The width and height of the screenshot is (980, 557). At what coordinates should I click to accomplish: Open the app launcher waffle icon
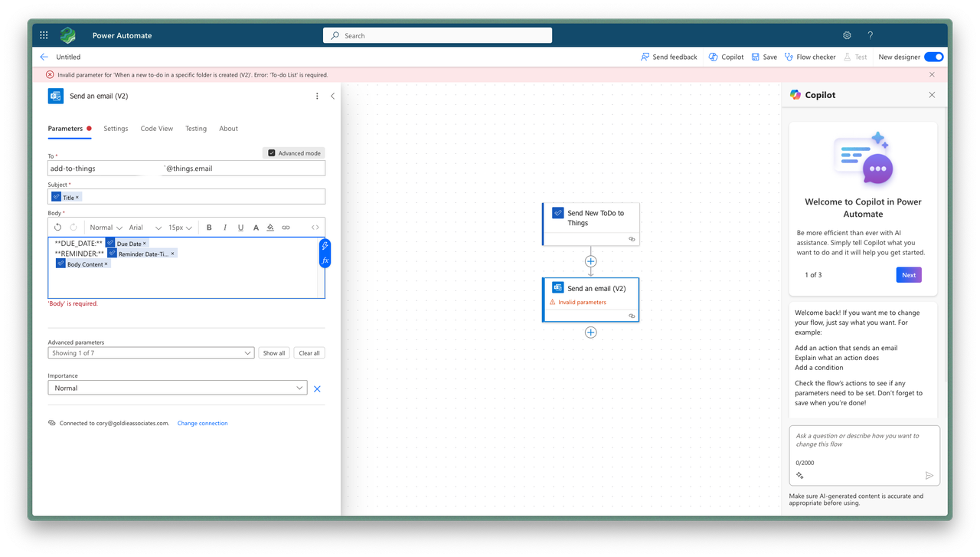[x=44, y=35]
